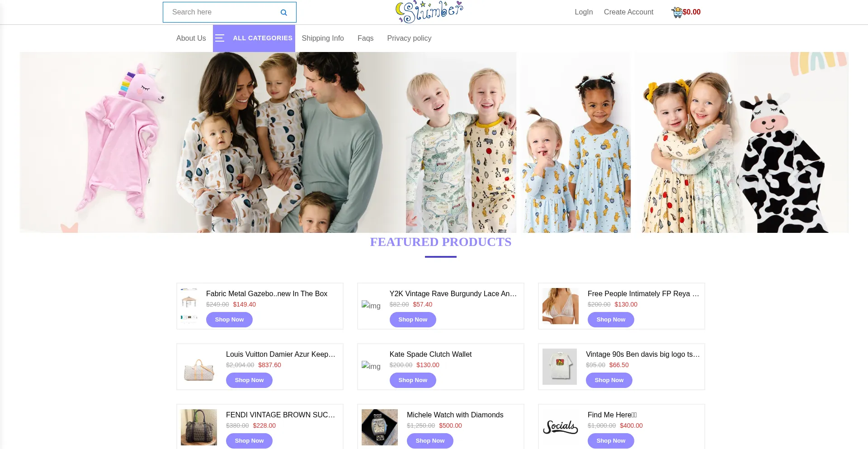Screen dimensions: 868x449
Task: Open the Ben Davis t-shirt thumbnail
Action: pos(560,367)
